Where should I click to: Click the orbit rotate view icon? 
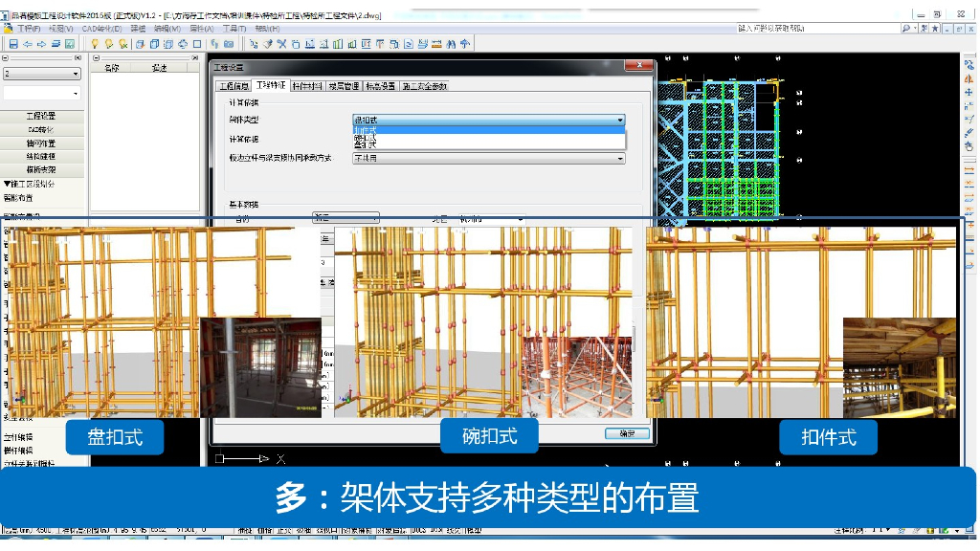(183, 44)
